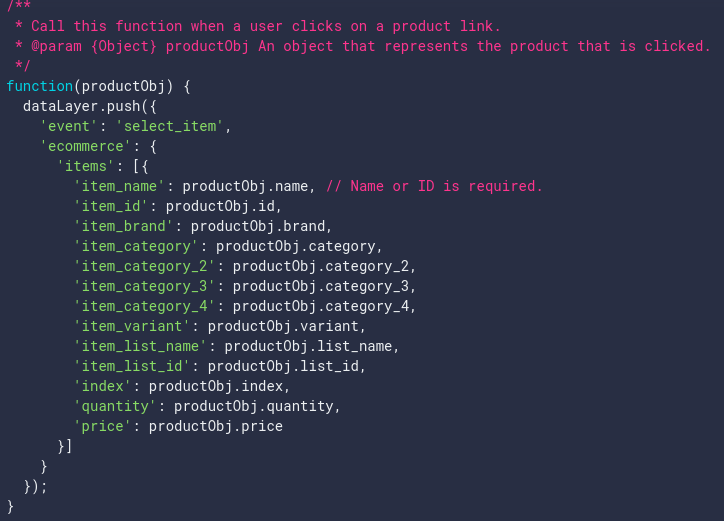Click the 'select_item' event string

pyautogui.click(x=174, y=126)
